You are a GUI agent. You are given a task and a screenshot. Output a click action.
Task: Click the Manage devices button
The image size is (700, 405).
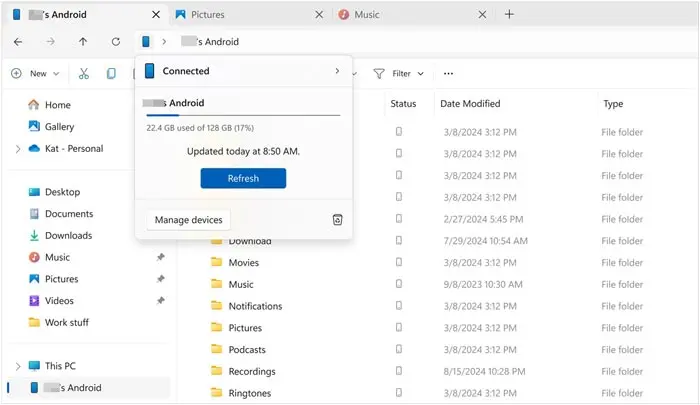[189, 220]
